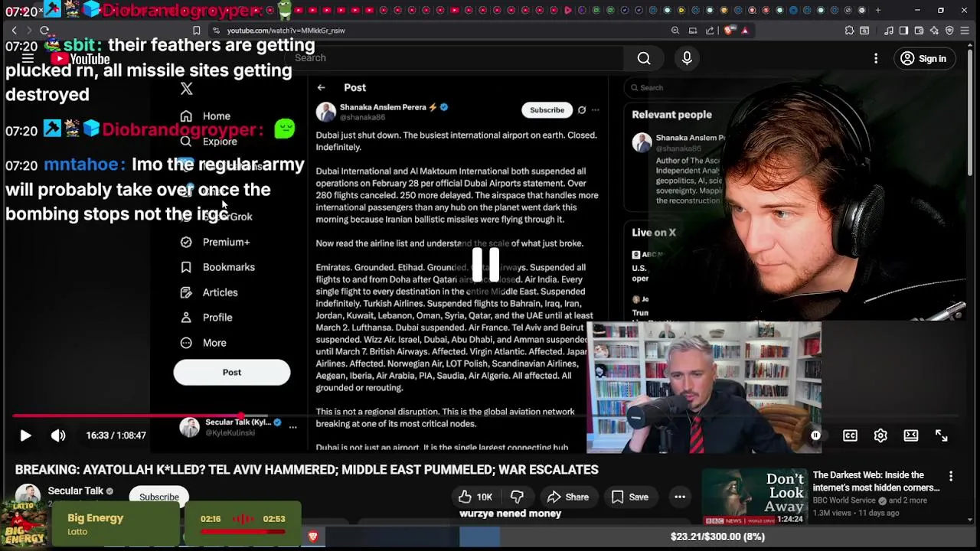Open the browser hamburger menu
The height and width of the screenshot is (551, 980).
(x=965, y=31)
